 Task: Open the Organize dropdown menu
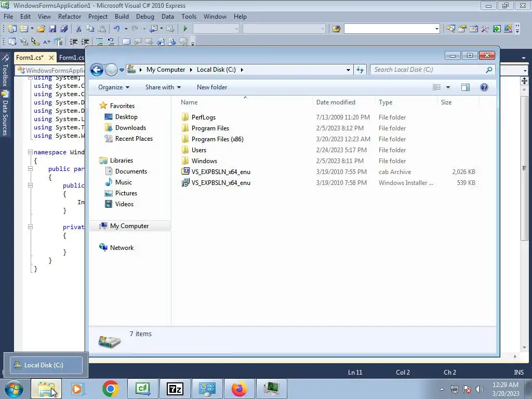(114, 87)
